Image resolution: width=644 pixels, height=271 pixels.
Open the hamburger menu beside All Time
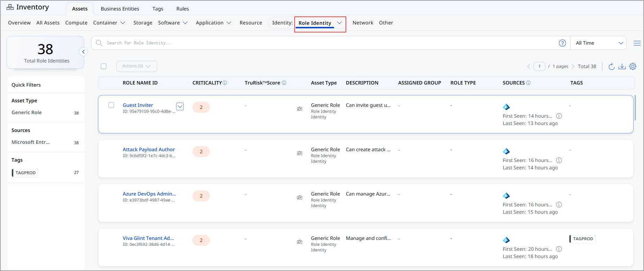637,43
